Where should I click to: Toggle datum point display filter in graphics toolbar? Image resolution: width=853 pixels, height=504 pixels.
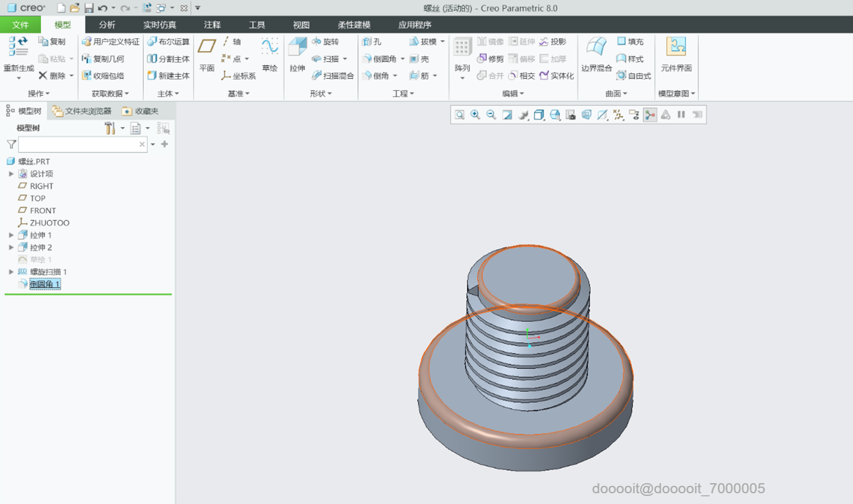tap(618, 115)
